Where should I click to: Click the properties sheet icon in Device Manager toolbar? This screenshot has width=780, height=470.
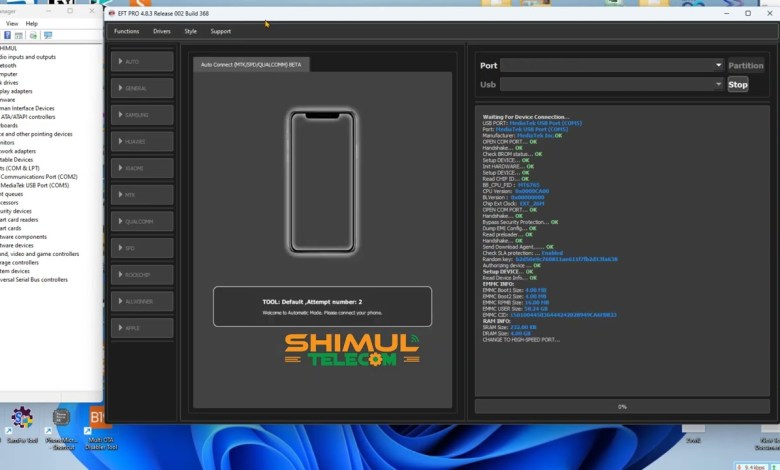pos(18,35)
